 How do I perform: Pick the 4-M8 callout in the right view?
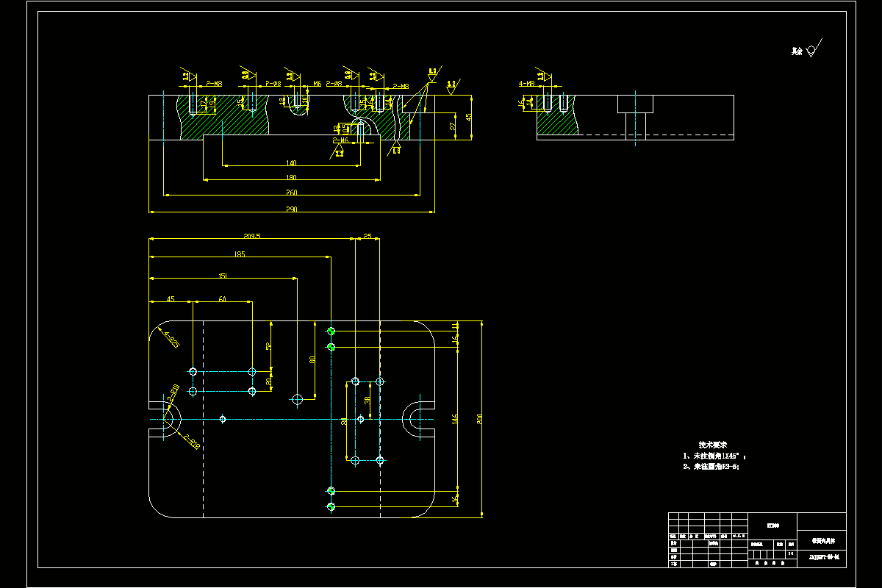pyautogui.click(x=526, y=84)
